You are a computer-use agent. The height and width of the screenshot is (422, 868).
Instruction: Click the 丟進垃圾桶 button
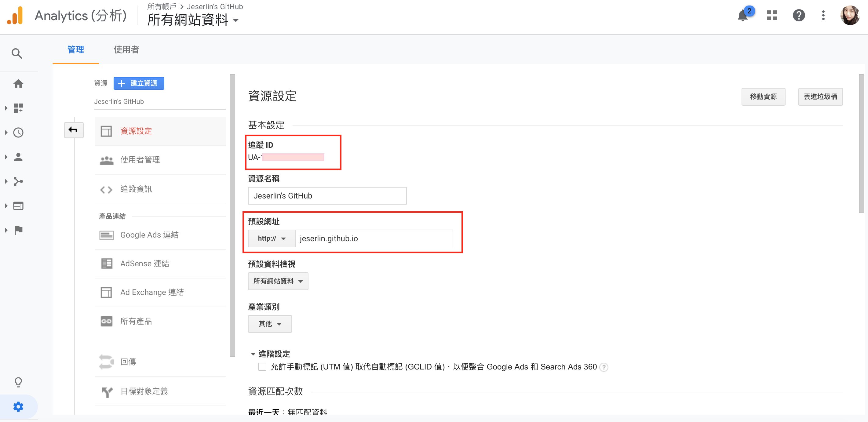tap(820, 97)
